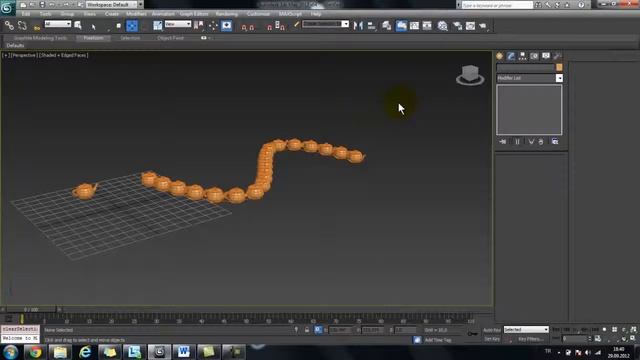Viewport: 640px width, 360px height.
Task: Switch to the Hierarchy command panel
Action: pyautogui.click(x=522, y=56)
